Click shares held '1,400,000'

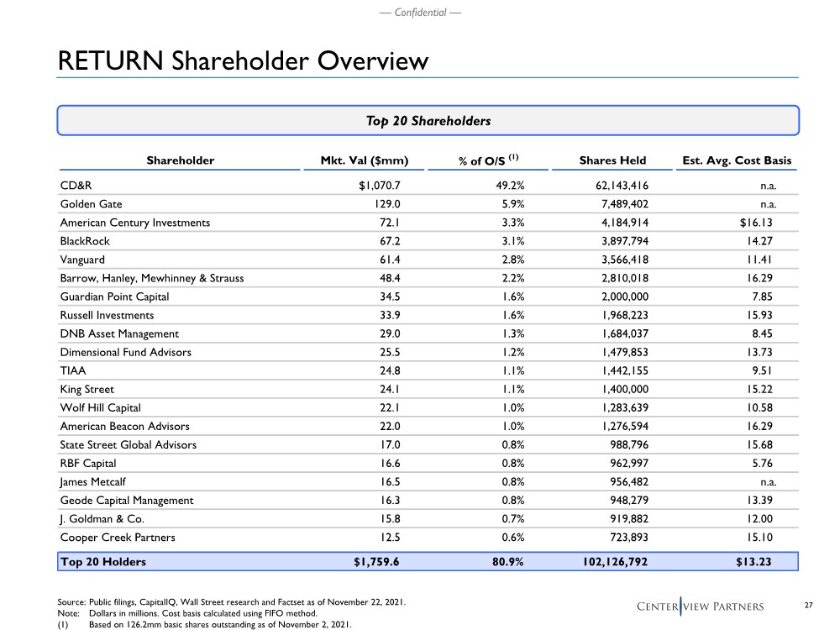pos(625,390)
